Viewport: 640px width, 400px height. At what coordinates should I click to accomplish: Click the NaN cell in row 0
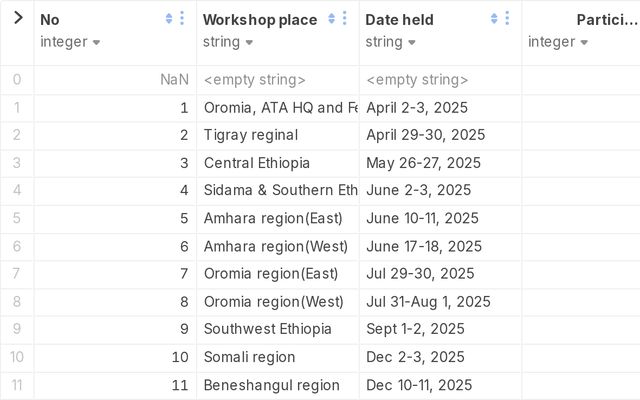pos(174,80)
